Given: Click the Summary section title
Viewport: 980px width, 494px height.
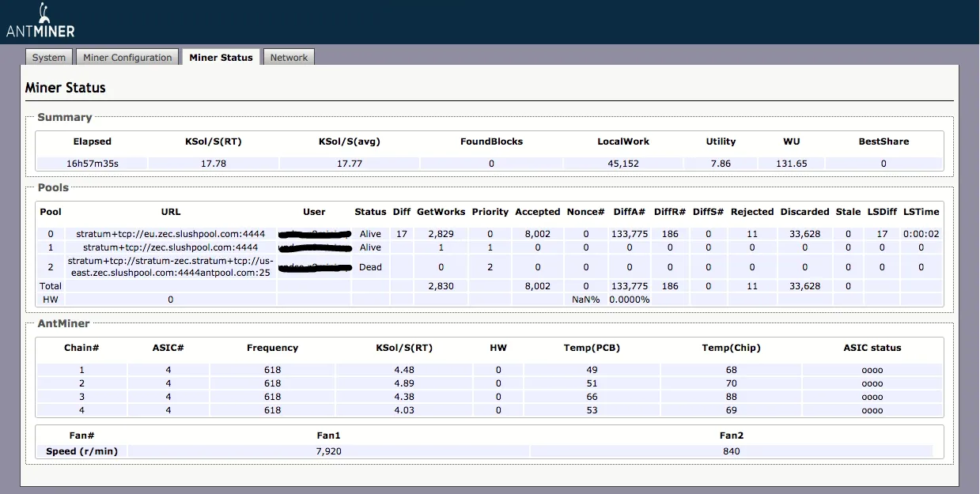Looking at the screenshot, I should pyautogui.click(x=65, y=117).
